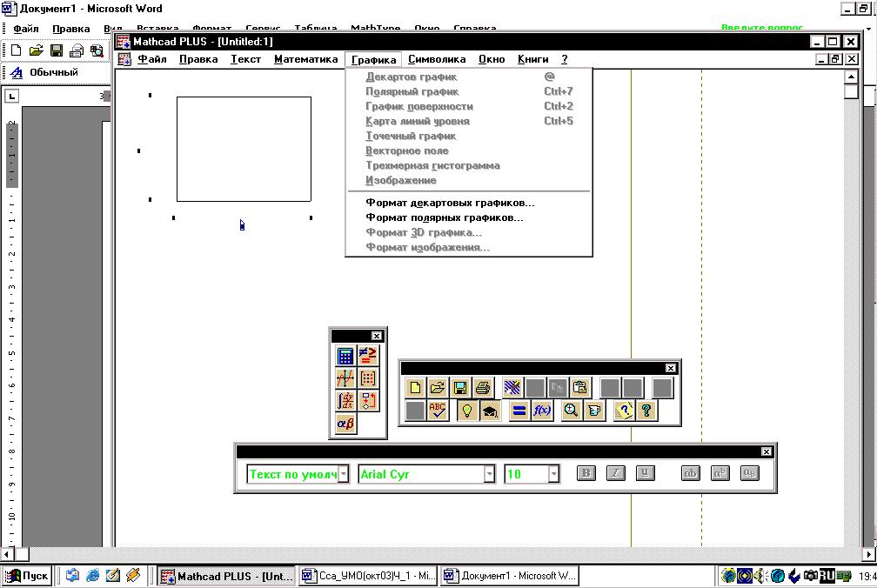Toggle subscript formatting button
This screenshot has width=877, height=588.
tap(749, 473)
